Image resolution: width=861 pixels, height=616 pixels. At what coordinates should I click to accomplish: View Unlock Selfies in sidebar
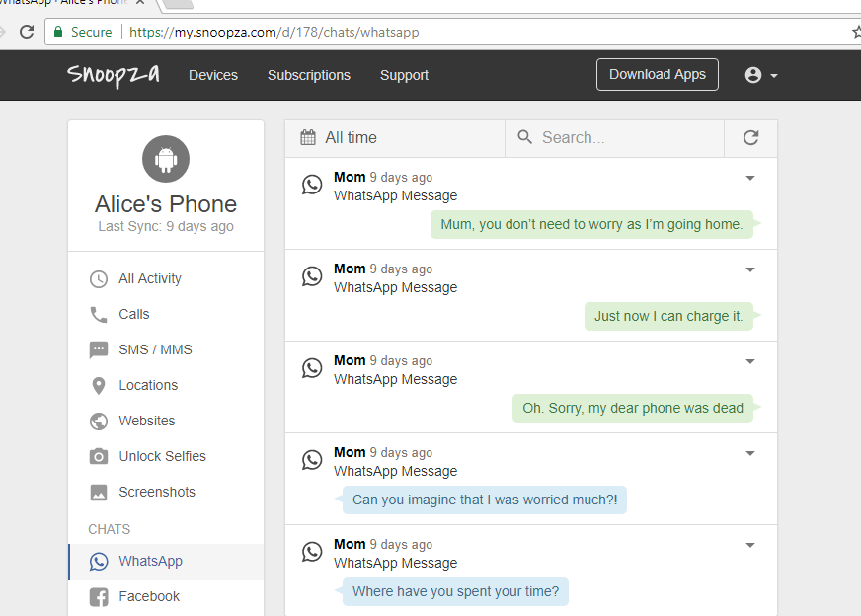(162, 456)
